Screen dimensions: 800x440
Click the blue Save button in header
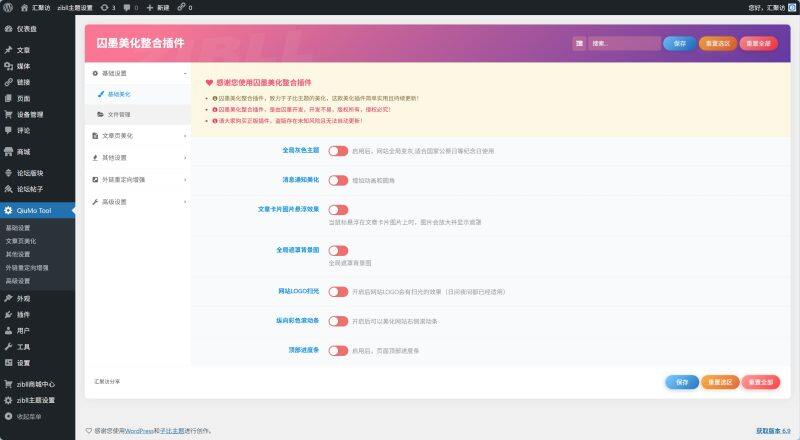680,43
